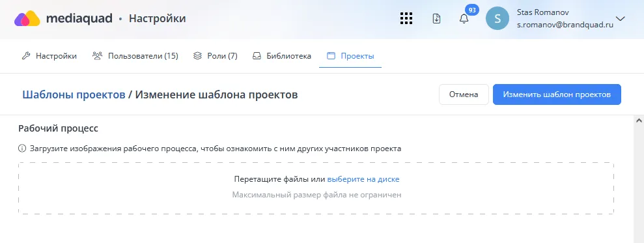The width and height of the screenshot is (644, 243).
Task: Select the Проекты tab
Action: 350,56
